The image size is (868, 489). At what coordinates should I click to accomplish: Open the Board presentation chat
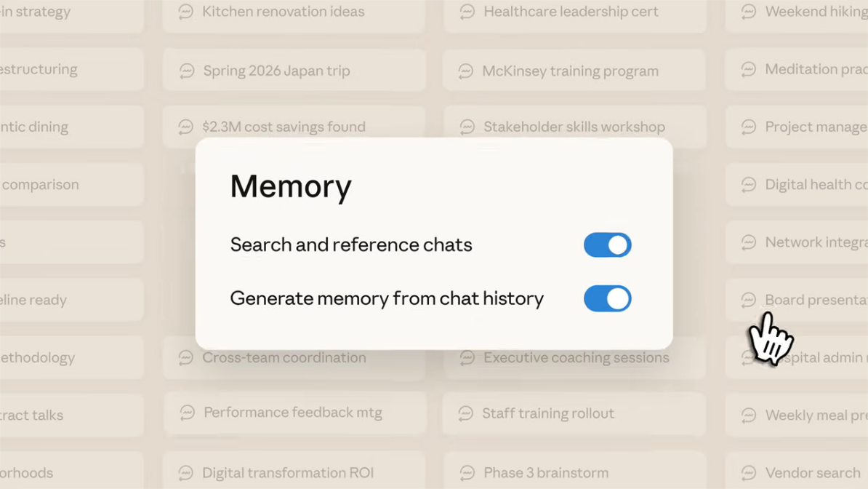click(x=814, y=300)
